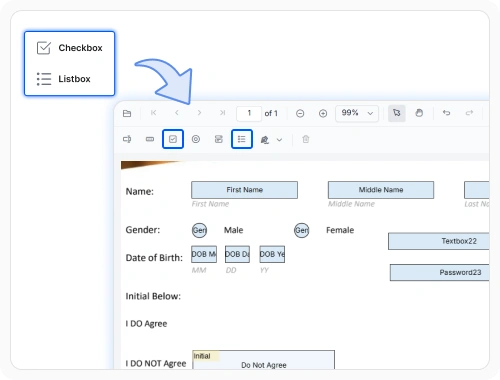Add a textbox form field
This screenshot has height=380, width=500.
point(127,139)
